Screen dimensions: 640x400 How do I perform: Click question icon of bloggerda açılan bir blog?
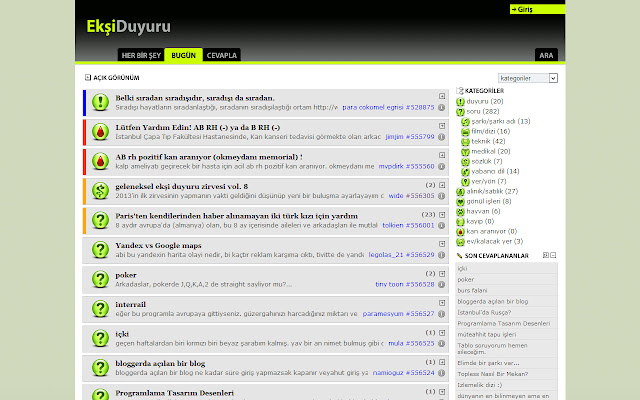(100, 368)
